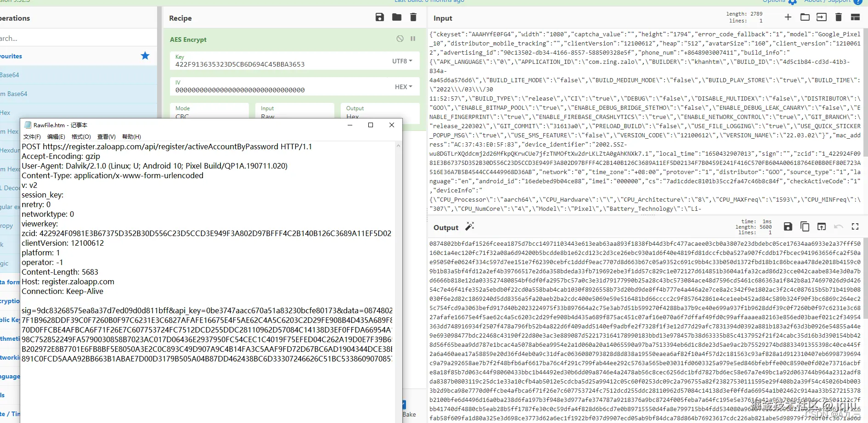Open Notepad 格式(O) menu

point(81,137)
